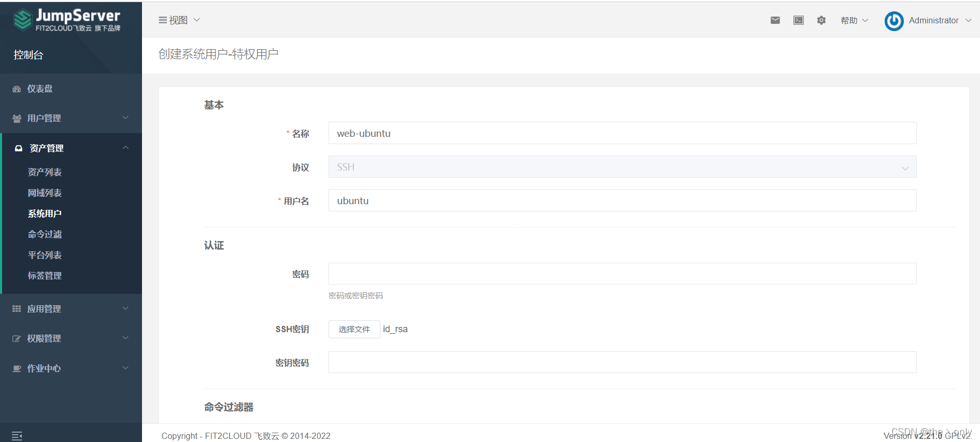Click the 作业中心 job center icon
980x442 pixels.
[17, 368]
